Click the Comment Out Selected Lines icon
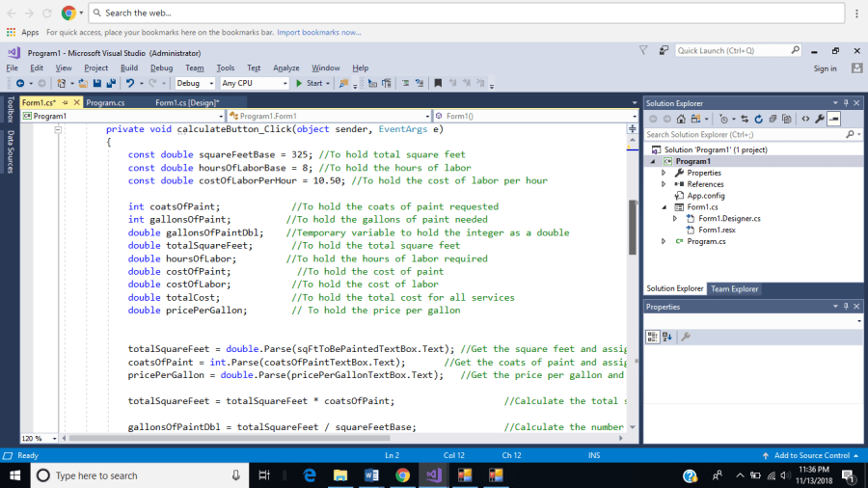The image size is (868, 488). click(405, 83)
